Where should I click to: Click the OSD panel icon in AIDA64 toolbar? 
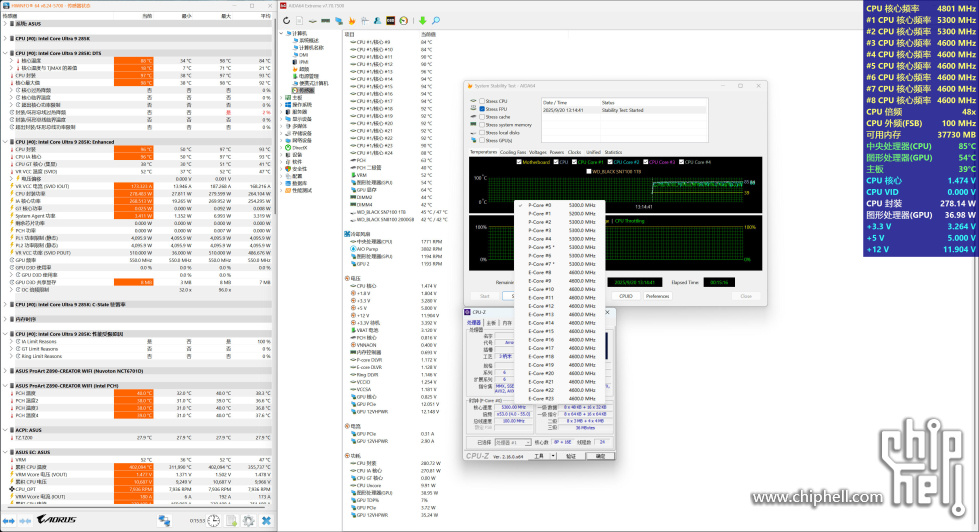389,21
